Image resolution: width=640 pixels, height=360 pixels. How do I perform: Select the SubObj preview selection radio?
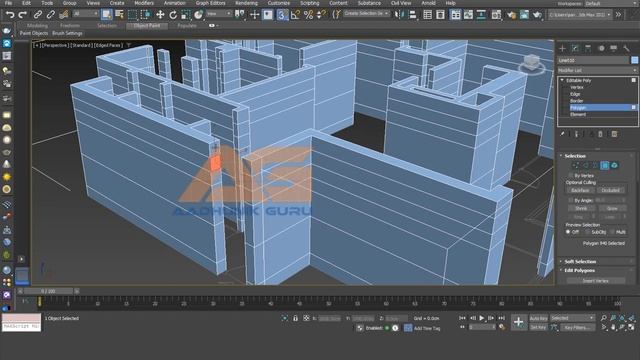(588, 232)
